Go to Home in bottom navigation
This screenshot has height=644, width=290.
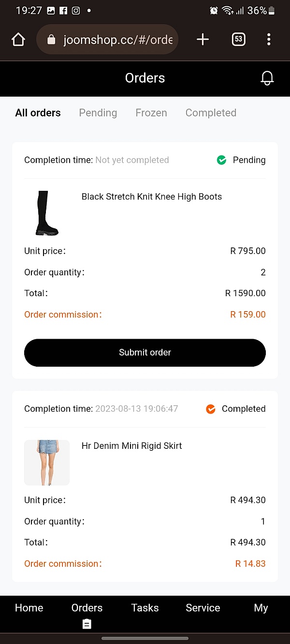click(29, 608)
